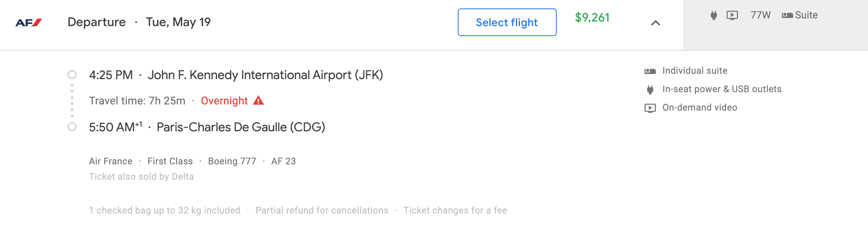The height and width of the screenshot is (225, 868).
Task: Click the Departure Tue, May 19 heading
Action: (x=139, y=22)
